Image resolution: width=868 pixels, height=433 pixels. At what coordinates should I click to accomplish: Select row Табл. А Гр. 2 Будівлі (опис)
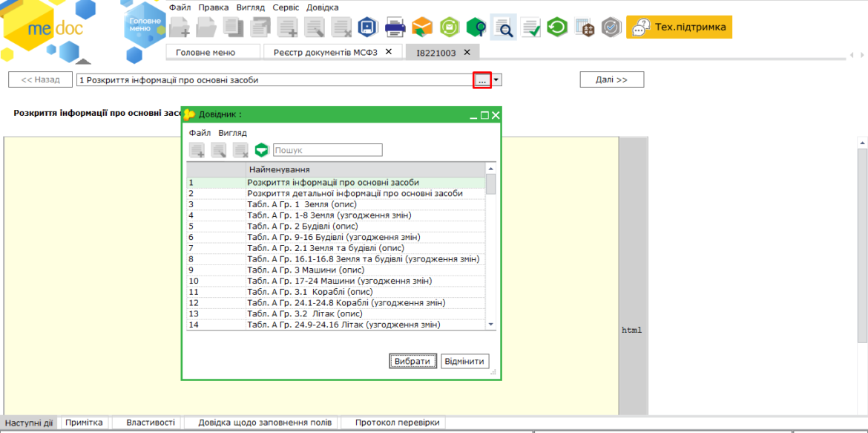(336, 227)
